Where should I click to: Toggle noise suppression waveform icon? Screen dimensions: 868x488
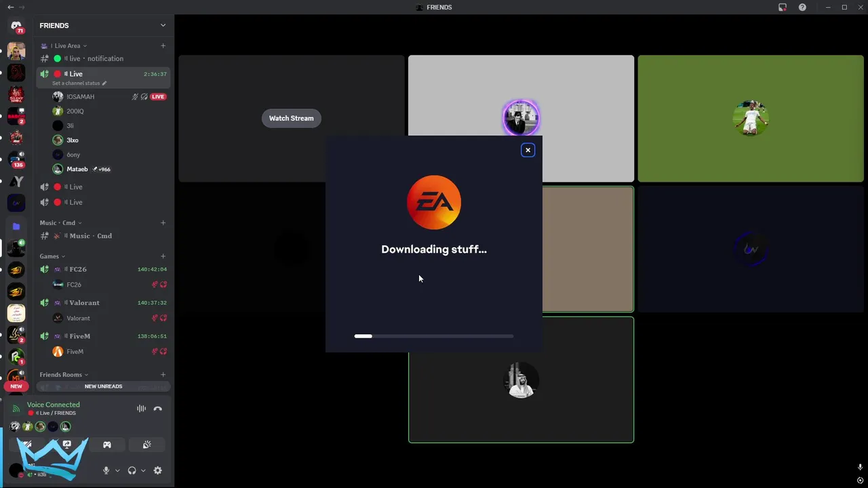click(x=141, y=409)
